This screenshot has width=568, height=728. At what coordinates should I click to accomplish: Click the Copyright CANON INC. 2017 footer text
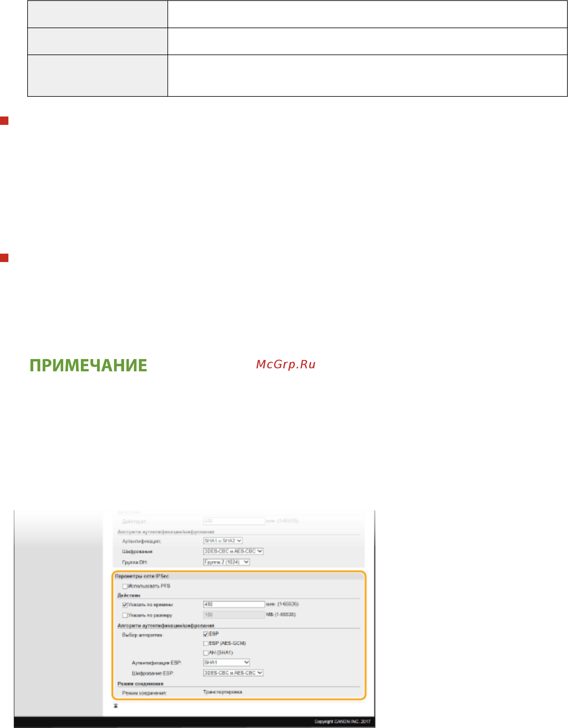tap(342, 722)
